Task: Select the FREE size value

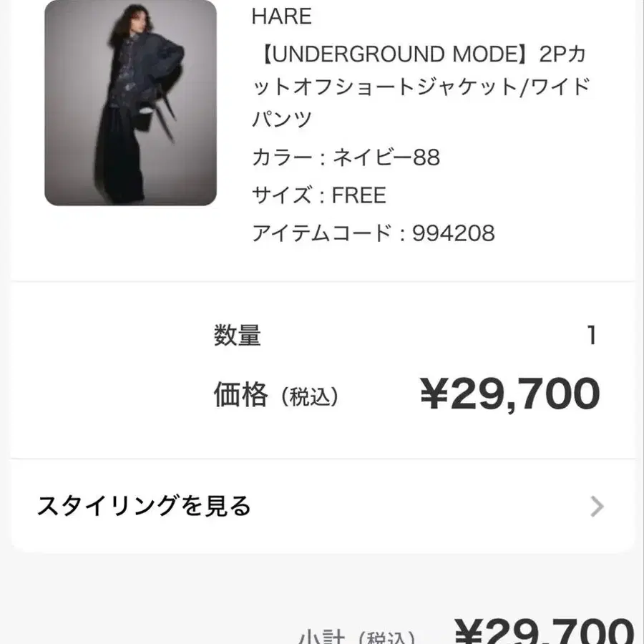Action: (x=359, y=195)
